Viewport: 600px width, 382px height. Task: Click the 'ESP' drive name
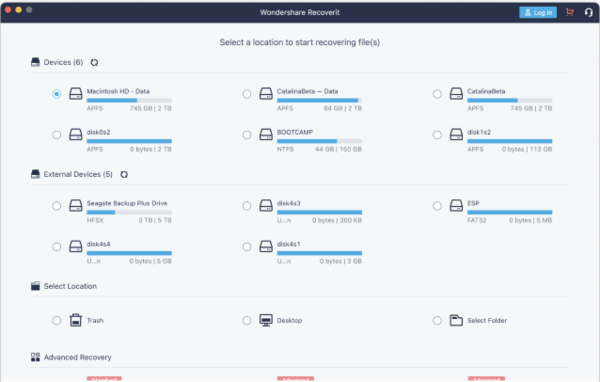pyautogui.click(x=473, y=203)
